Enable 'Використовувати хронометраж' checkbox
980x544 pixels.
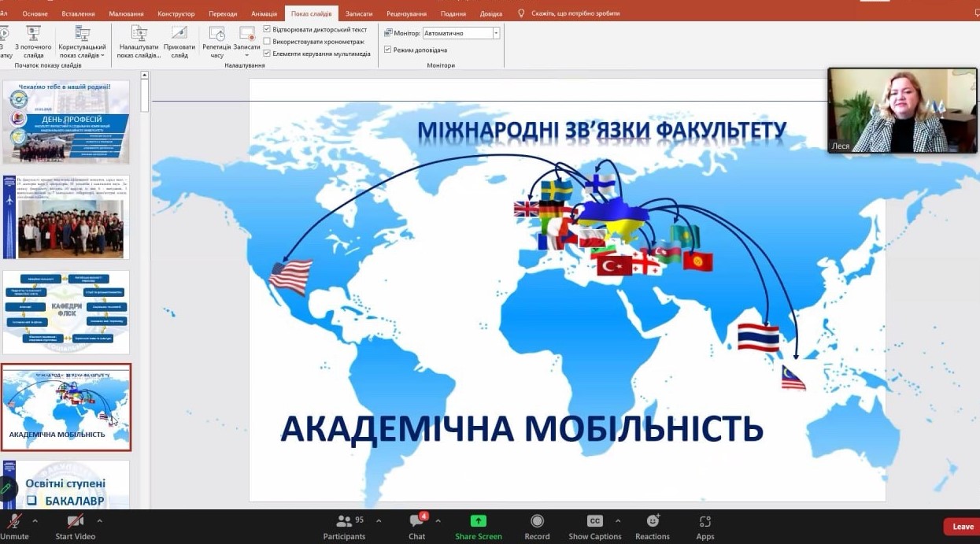coord(267,41)
